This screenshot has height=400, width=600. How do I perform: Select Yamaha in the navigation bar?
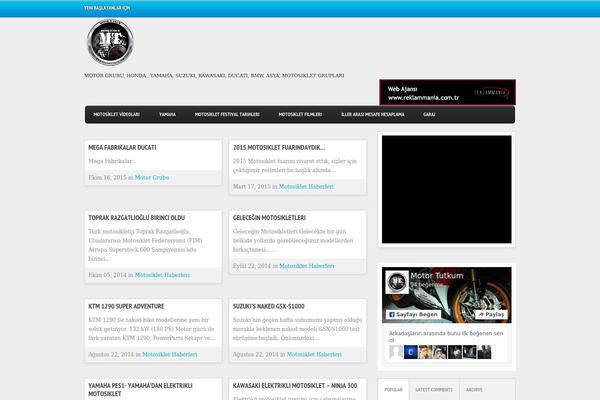coord(167,114)
